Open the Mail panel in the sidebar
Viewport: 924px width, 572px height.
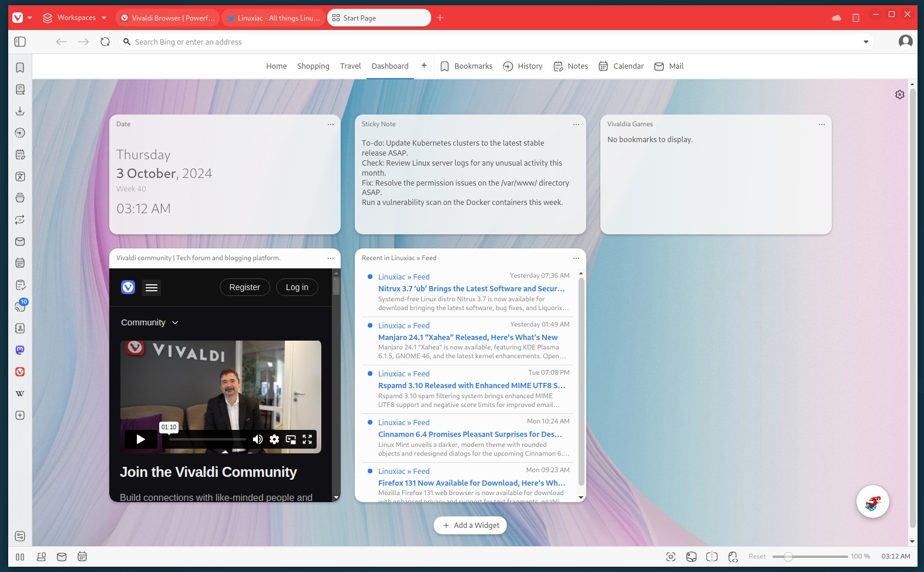coord(20,241)
